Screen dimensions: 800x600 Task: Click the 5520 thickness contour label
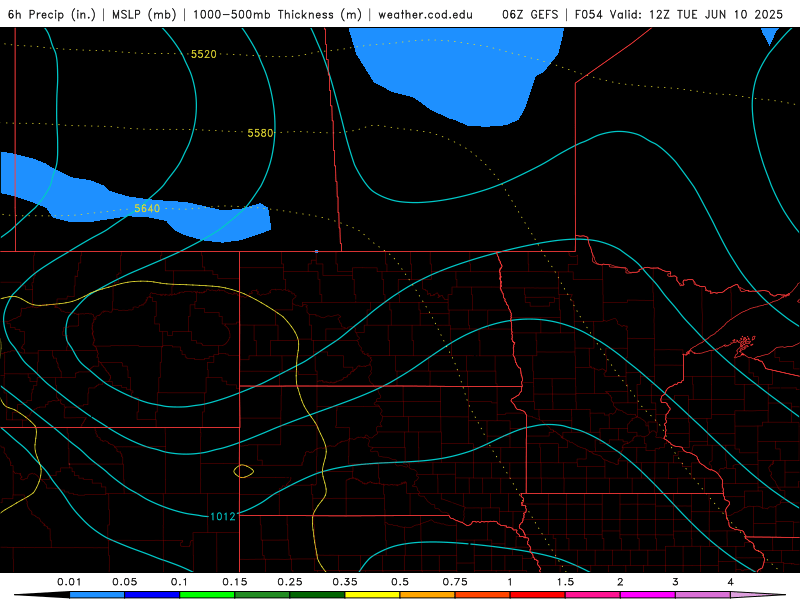click(x=204, y=54)
